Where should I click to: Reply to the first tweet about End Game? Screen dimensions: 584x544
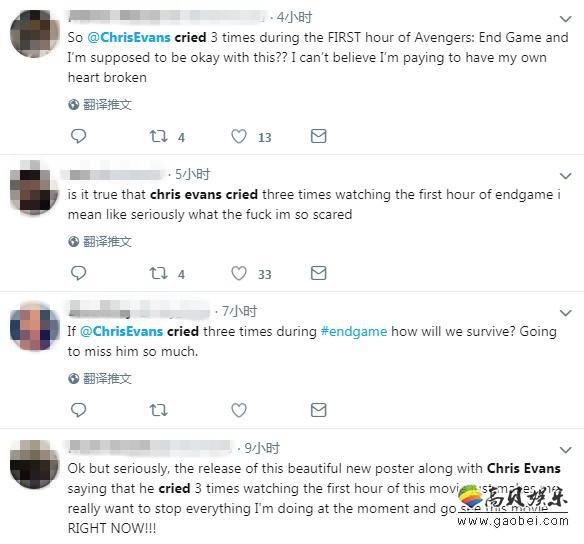click(x=78, y=136)
